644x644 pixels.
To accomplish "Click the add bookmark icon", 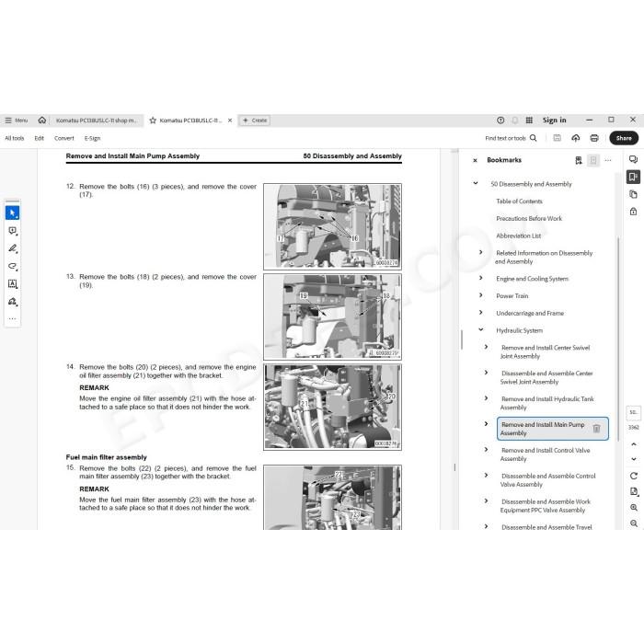I will (579, 160).
